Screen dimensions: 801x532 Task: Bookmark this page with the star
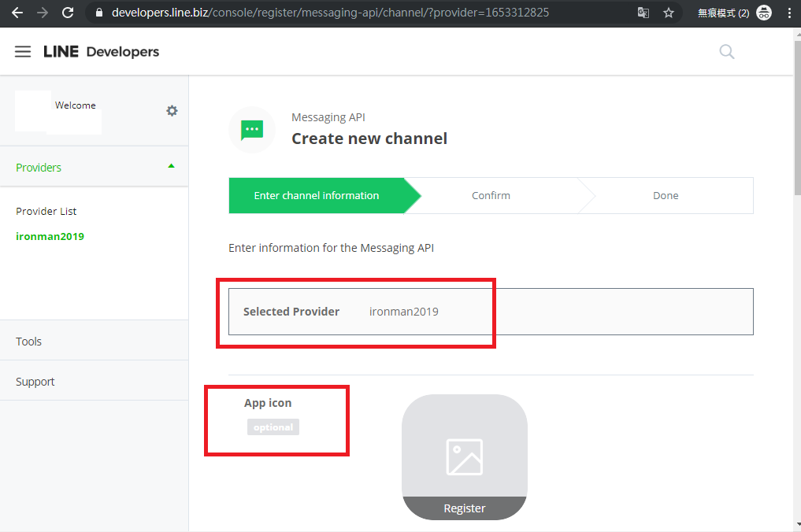click(669, 13)
